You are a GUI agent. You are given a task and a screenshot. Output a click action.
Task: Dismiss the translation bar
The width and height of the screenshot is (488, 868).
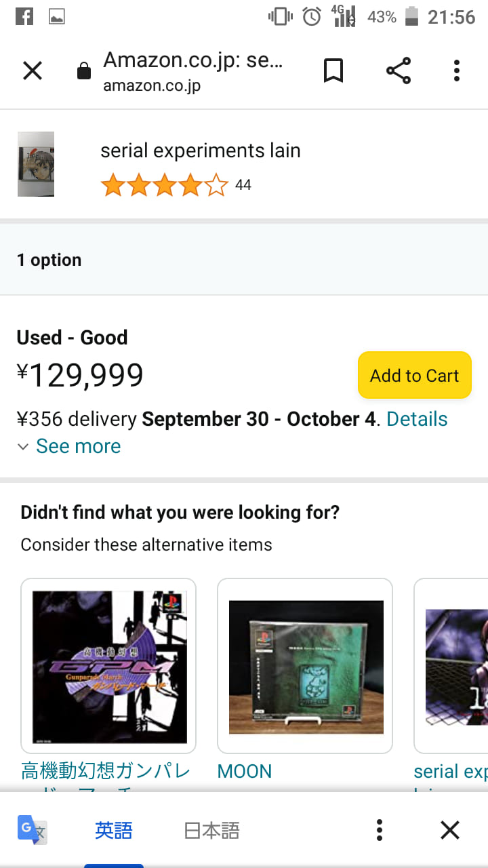tap(449, 830)
